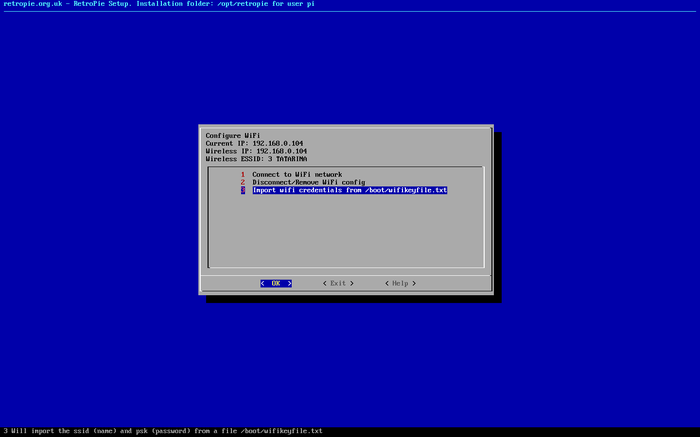Image resolution: width=700 pixels, height=437 pixels.
Task: Click the highlighted number 3 hotkey
Action: tap(242, 190)
